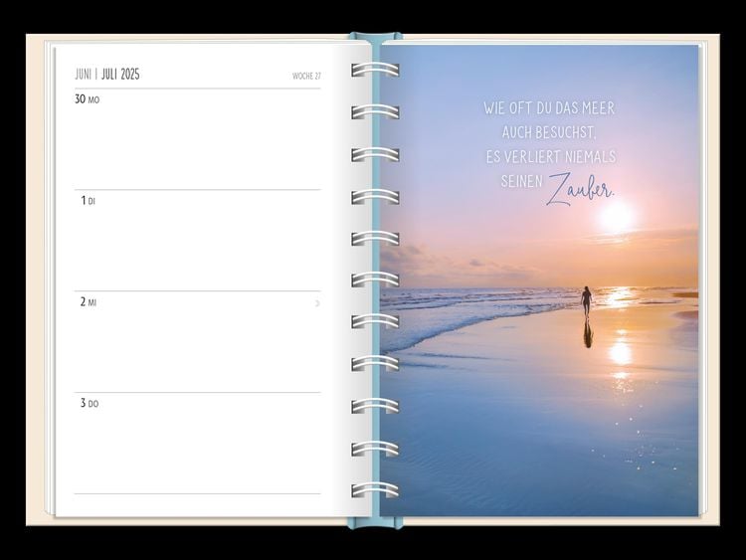Screen dimensions: 746x560
Task: Select the '1 DI' day label
Action: point(88,201)
